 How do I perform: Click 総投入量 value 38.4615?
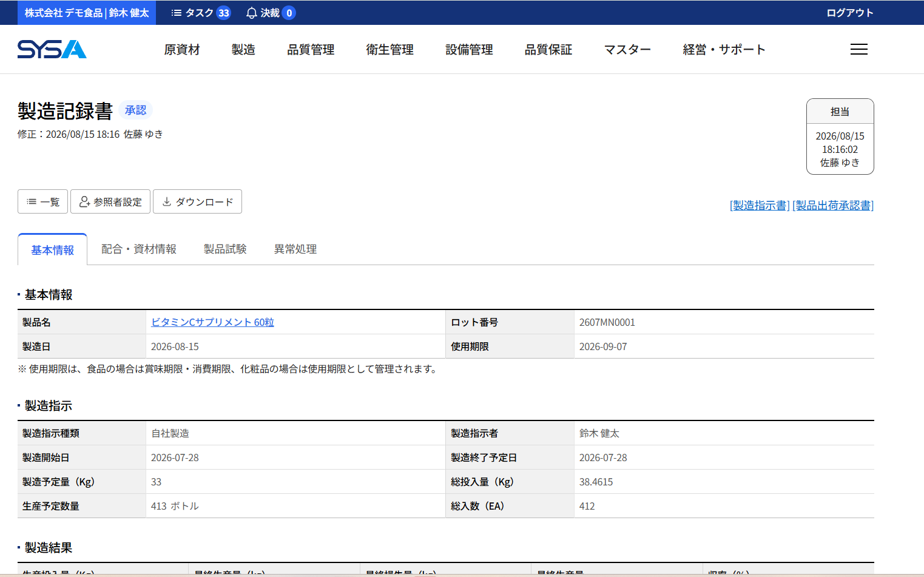(x=596, y=482)
